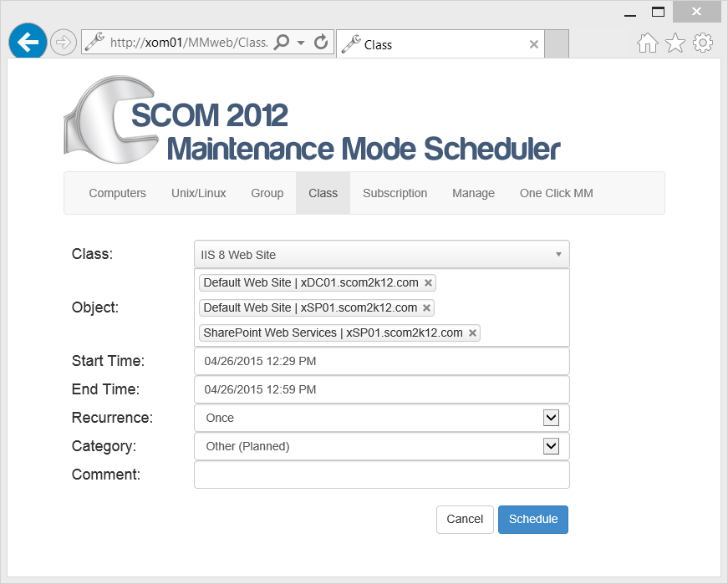Open favorites with the star icon
Viewport: 728px width, 584px height.
[x=675, y=43]
